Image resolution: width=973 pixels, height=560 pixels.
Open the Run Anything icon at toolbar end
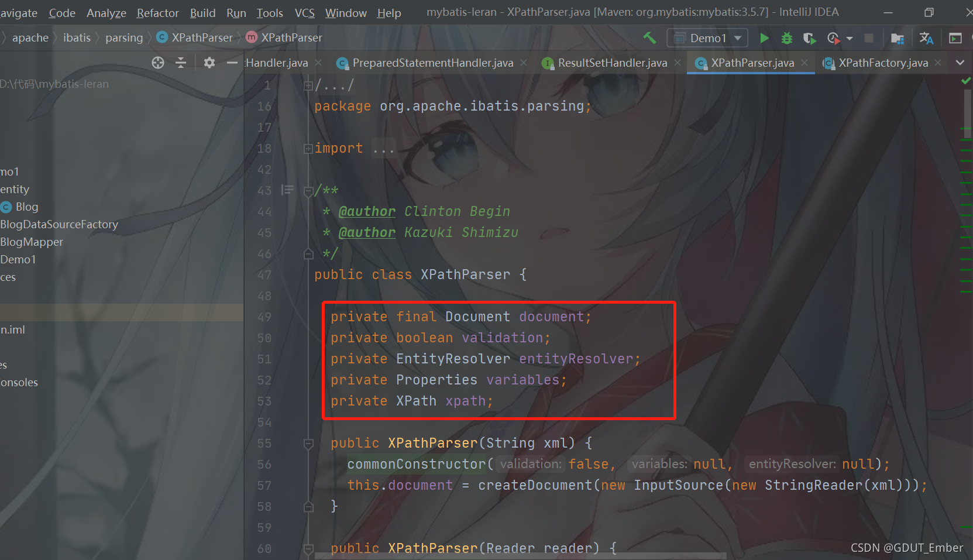(955, 38)
